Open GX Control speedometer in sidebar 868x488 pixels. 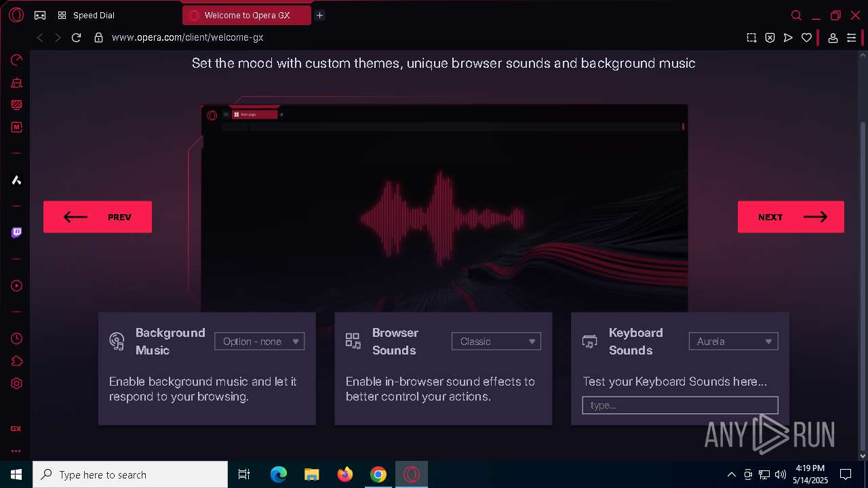[16, 60]
